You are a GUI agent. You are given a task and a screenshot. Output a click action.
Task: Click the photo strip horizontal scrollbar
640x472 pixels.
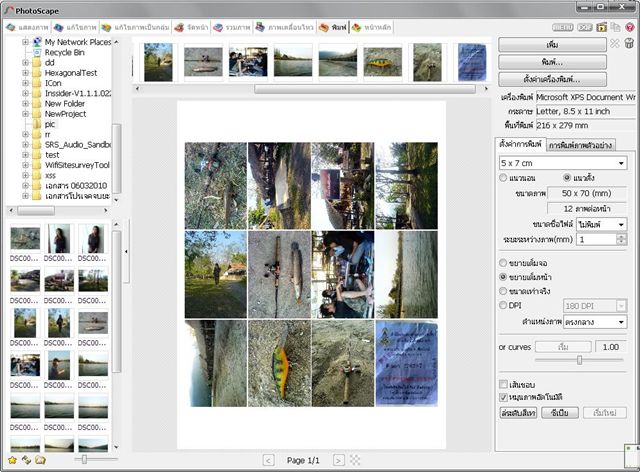[x=365, y=89]
